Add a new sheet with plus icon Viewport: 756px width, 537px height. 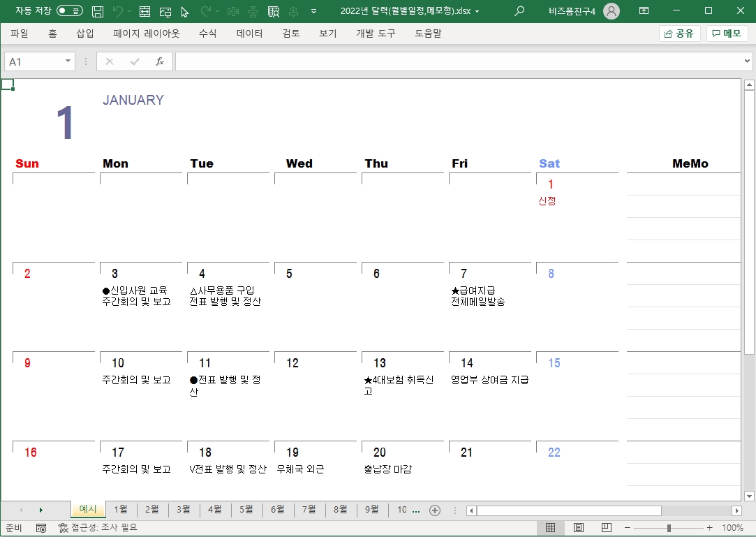[435, 510]
